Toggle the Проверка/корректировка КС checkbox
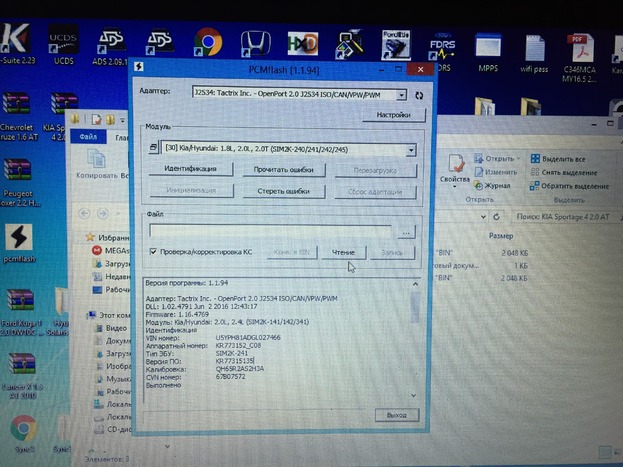Viewport: 623px width, 467px height. [152, 252]
